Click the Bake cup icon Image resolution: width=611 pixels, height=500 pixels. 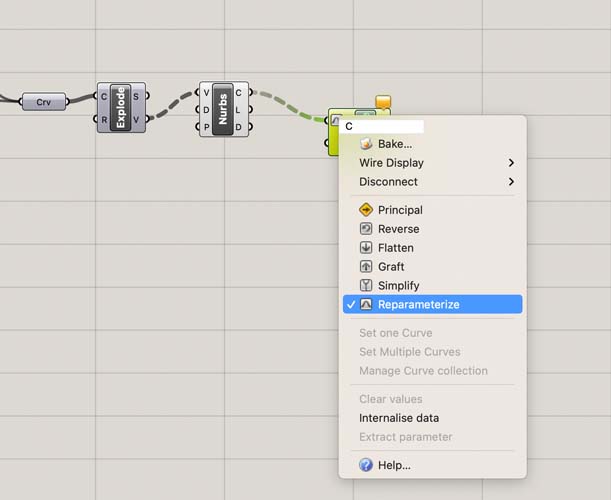click(x=366, y=144)
